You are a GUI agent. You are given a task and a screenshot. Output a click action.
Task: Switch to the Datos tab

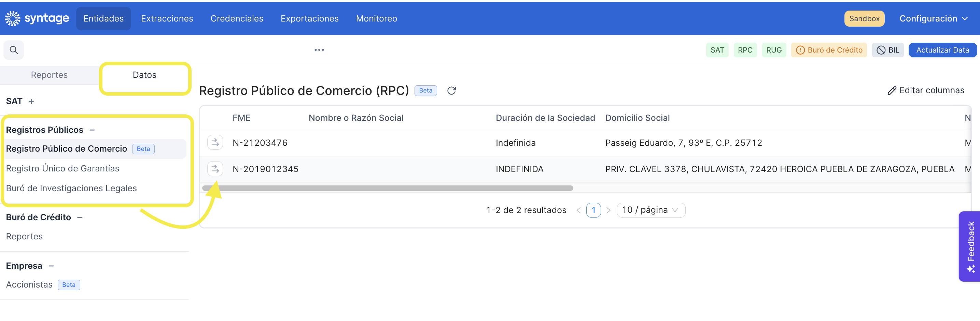point(144,75)
